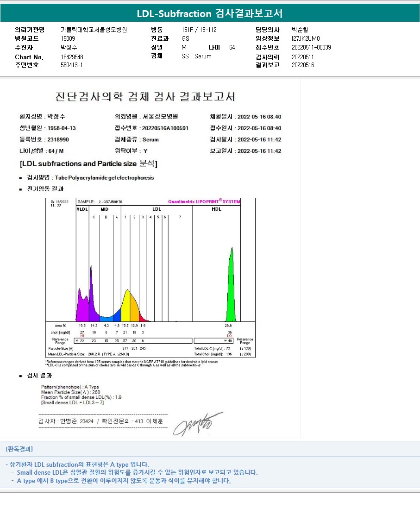Click the "[판독결과]" section header
This screenshot has height=521, width=420.
19,449
